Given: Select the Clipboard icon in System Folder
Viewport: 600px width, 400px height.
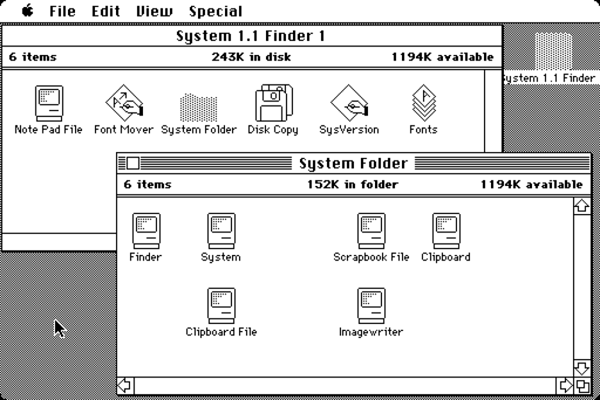Looking at the screenshot, I should coord(446,231).
